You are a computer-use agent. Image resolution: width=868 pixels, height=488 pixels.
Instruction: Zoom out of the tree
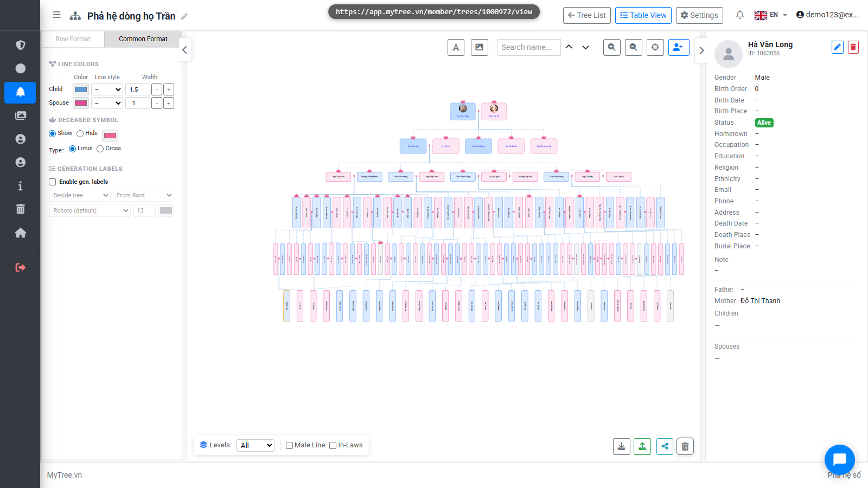pos(634,47)
